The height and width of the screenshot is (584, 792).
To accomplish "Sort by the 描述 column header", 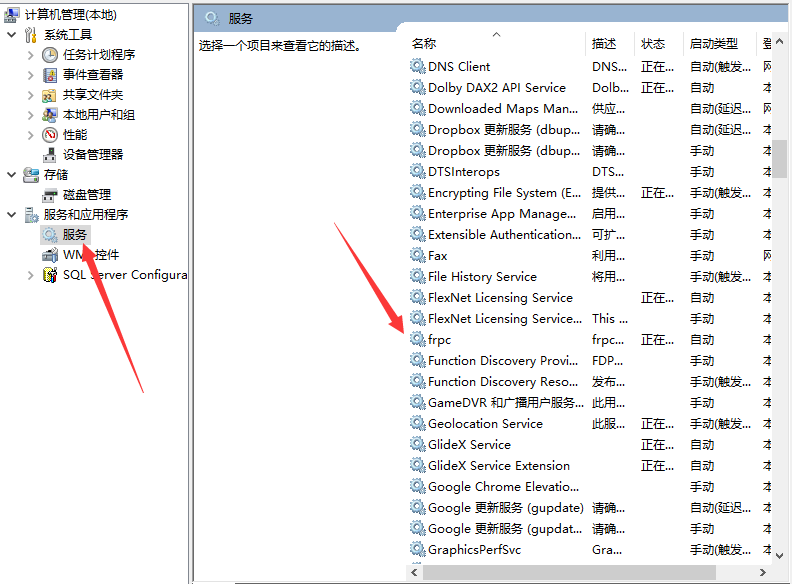I will pyautogui.click(x=604, y=44).
